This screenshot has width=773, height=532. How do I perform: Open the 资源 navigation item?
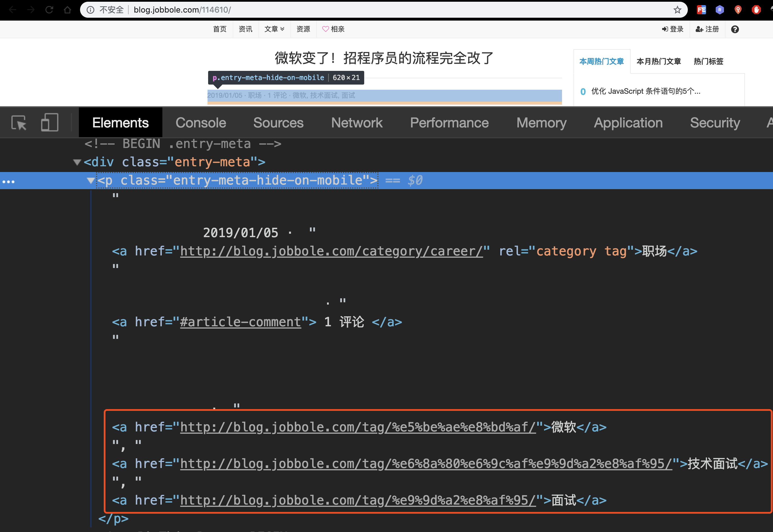pos(303,29)
